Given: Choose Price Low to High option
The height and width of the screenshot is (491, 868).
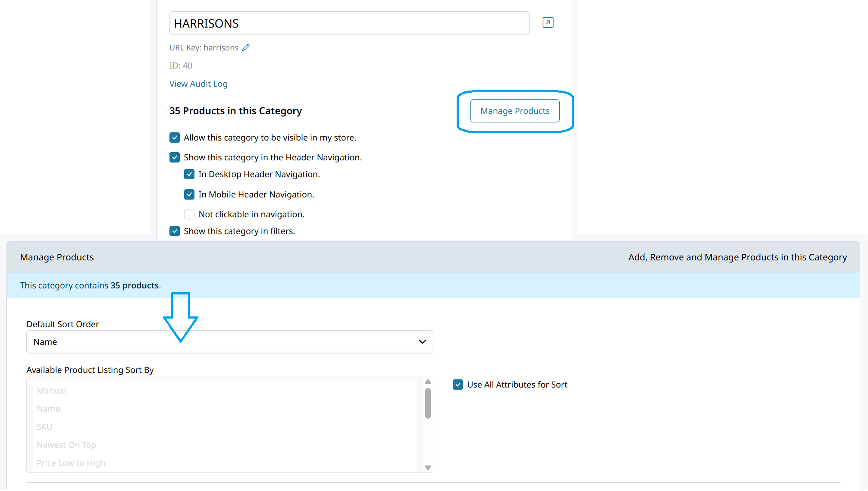Looking at the screenshot, I should tap(71, 463).
